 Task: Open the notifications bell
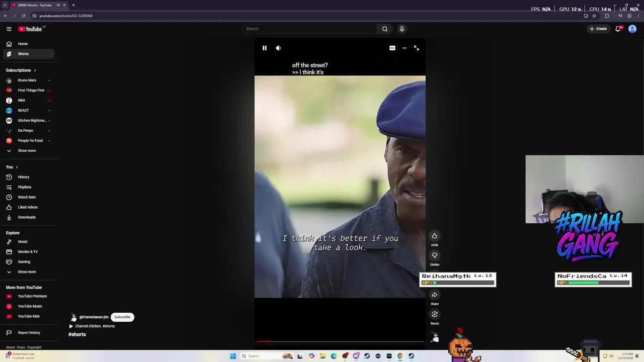(618, 29)
